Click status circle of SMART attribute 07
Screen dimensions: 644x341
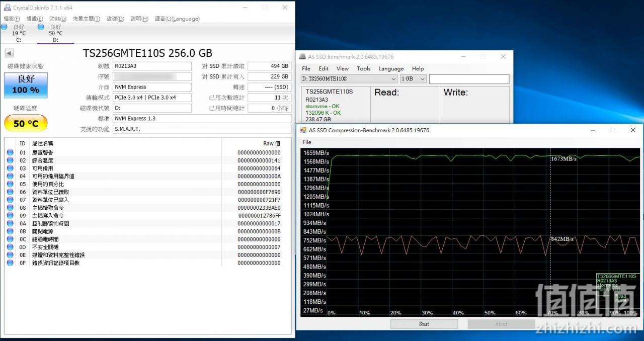coord(10,200)
